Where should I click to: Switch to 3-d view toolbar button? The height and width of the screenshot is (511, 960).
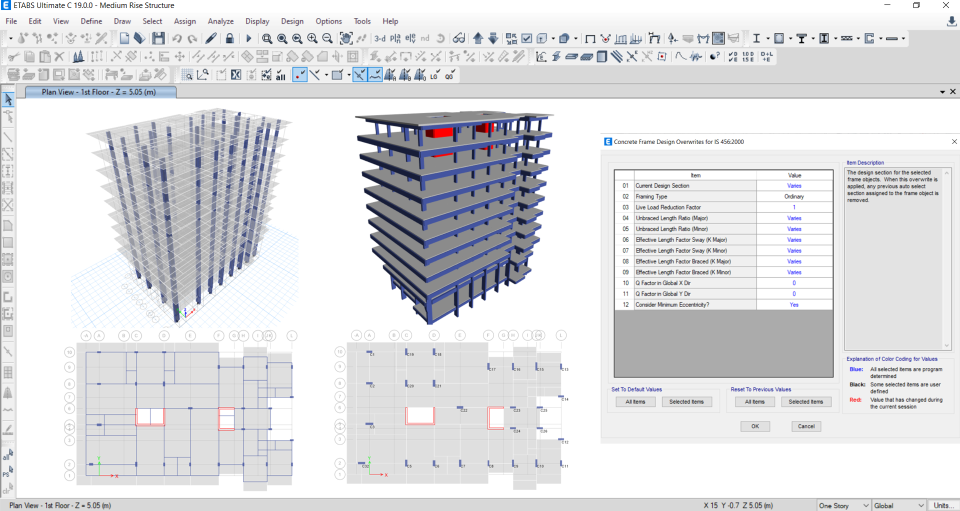(x=380, y=38)
